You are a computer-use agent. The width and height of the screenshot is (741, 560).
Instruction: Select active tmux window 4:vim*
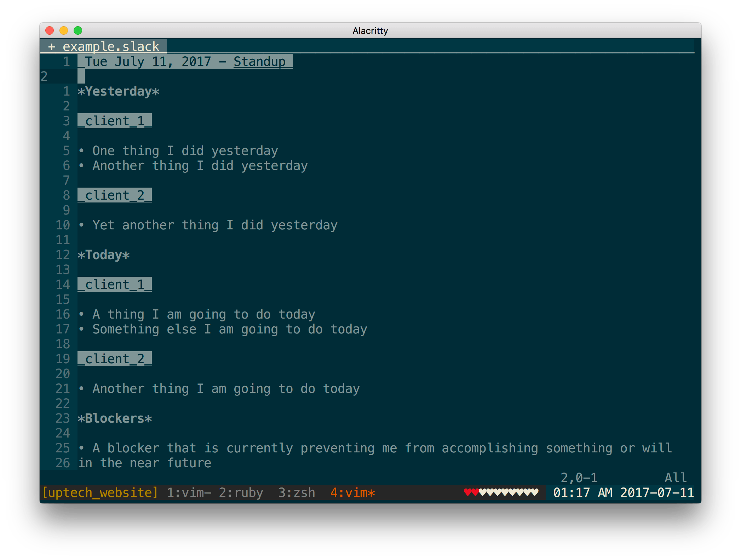(352, 492)
